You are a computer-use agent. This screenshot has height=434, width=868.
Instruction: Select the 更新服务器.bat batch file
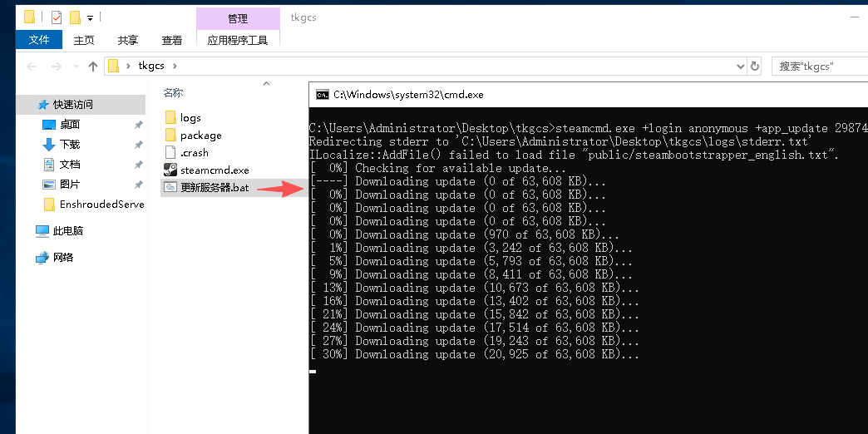point(215,187)
